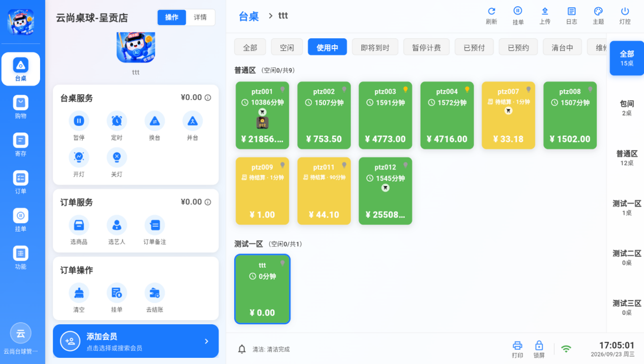Expand the 添加会员 add member panel
Screen dimensions: 644x364
[136, 341]
